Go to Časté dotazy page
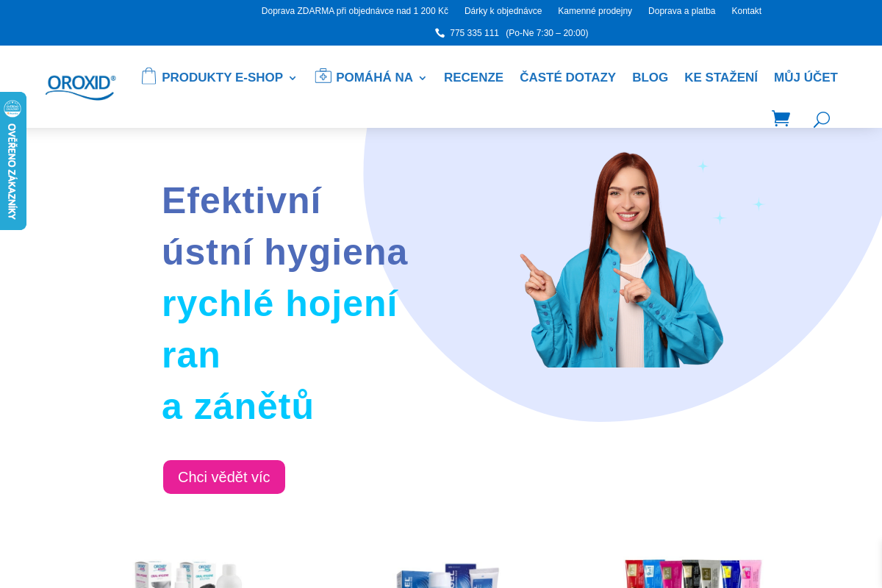The width and height of the screenshot is (882, 588). [x=567, y=77]
